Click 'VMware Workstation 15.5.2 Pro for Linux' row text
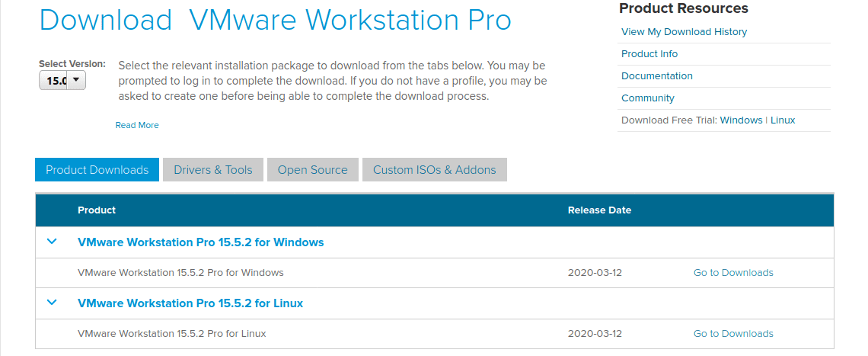The image size is (868, 356). [x=171, y=334]
